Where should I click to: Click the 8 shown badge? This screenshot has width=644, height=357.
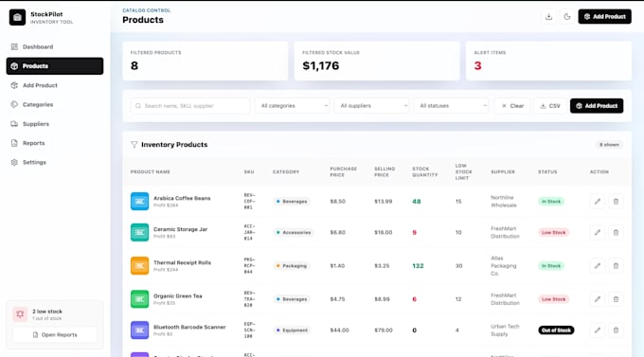pyautogui.click(x=609, y=145)
